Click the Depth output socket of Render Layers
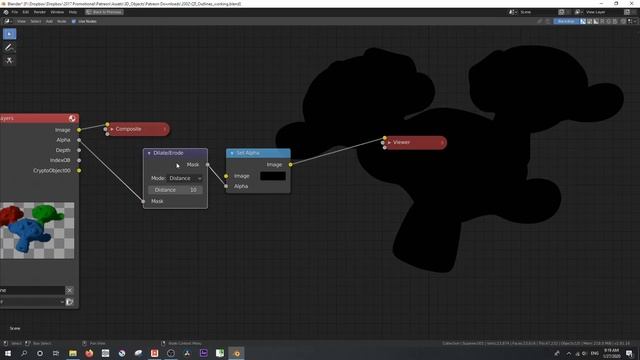 click(x=79, y=150)
